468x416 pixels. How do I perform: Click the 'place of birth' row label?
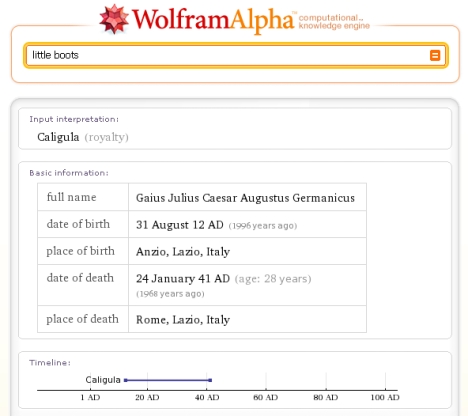point(80,251)
